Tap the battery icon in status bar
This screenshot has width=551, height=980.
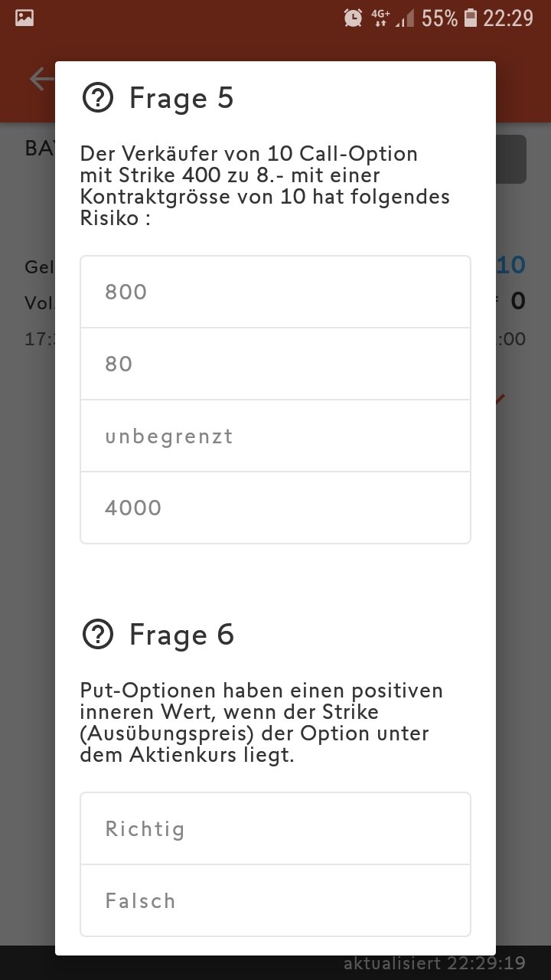471,18
